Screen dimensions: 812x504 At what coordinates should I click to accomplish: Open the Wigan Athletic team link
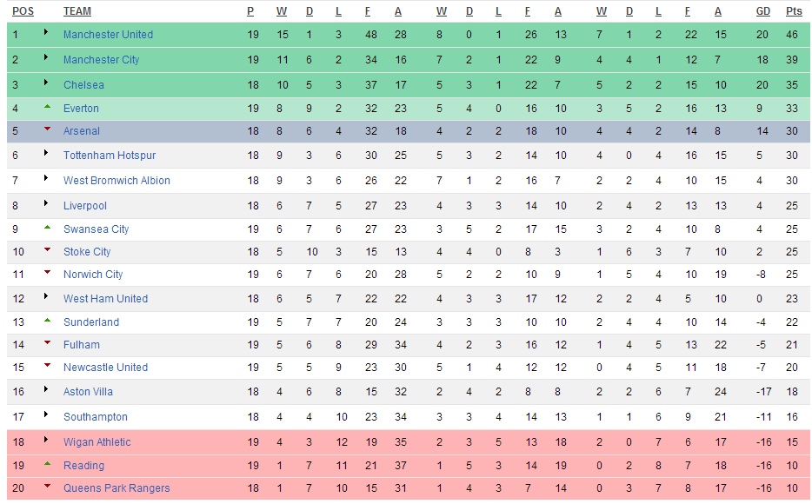click(x=97, y=442)
